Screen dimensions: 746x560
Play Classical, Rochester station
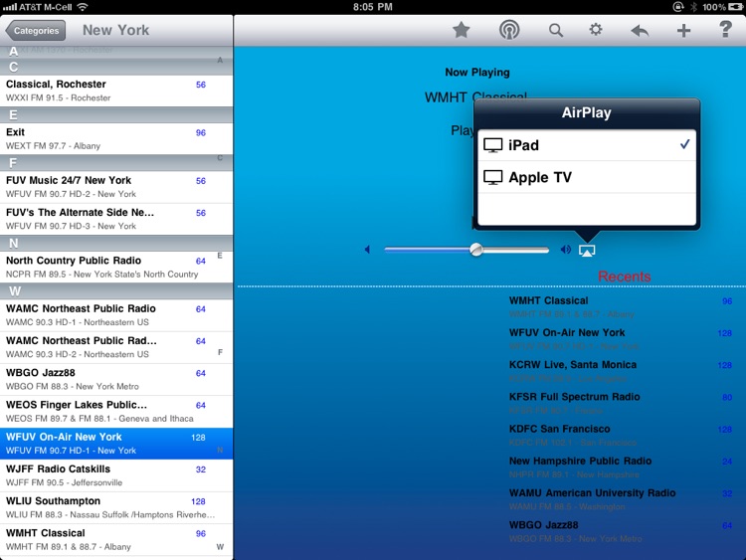click(116, 91)
